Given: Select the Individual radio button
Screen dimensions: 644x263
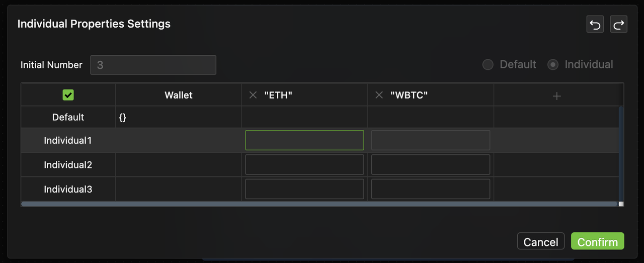Looking at the screenshot, I should pyautogui.click(x=553, y=64).
